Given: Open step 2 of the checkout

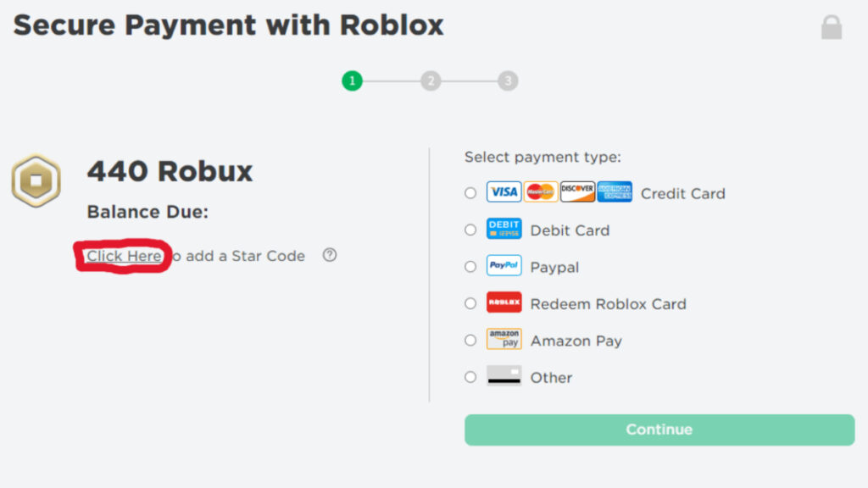Looking at the screenshot, I should pyautogui.click(x=430, y=80).
